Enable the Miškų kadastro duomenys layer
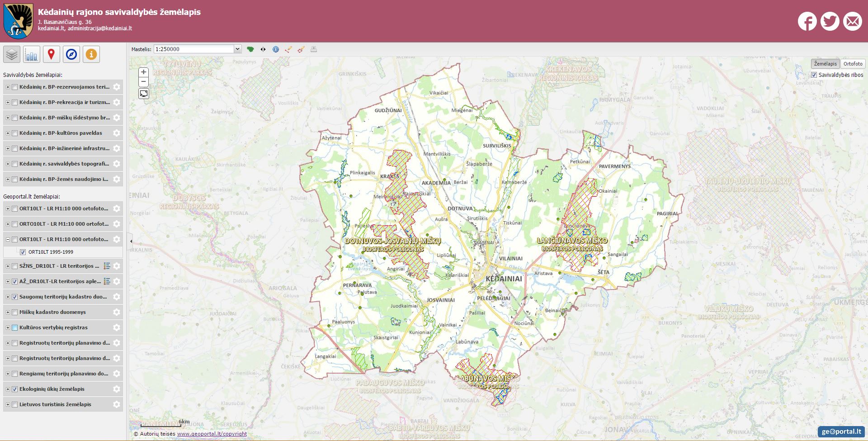This screenshot has height=441, width=868. pyautogui.click(x=15, y=313)
